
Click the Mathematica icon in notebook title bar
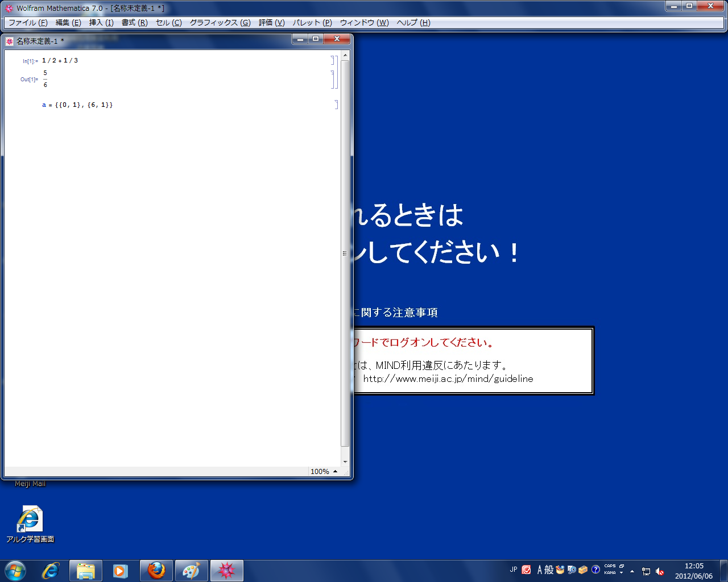[10, 41]
